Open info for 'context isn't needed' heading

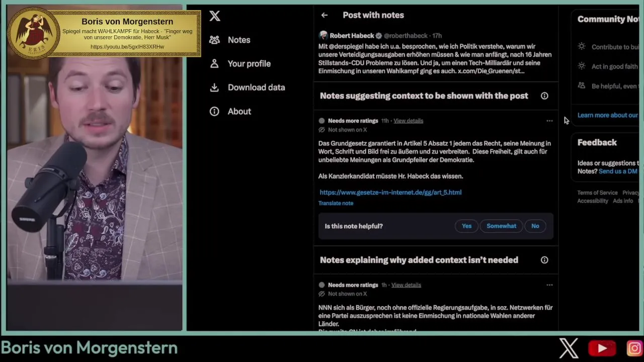544,260
